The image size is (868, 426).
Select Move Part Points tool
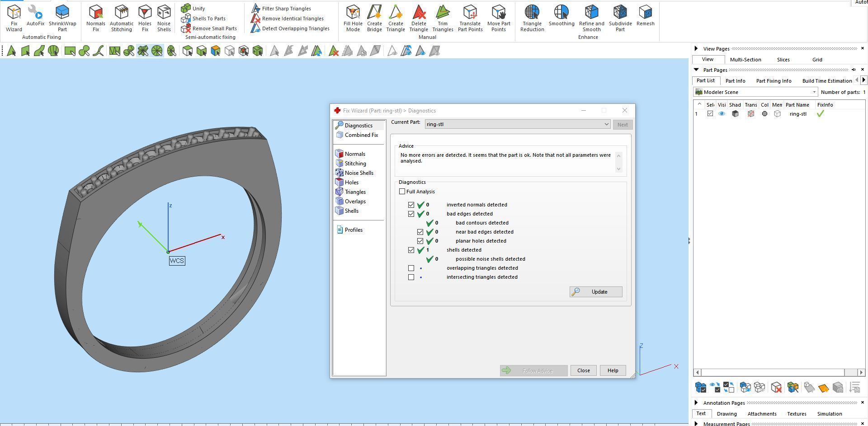pos(499,18)
